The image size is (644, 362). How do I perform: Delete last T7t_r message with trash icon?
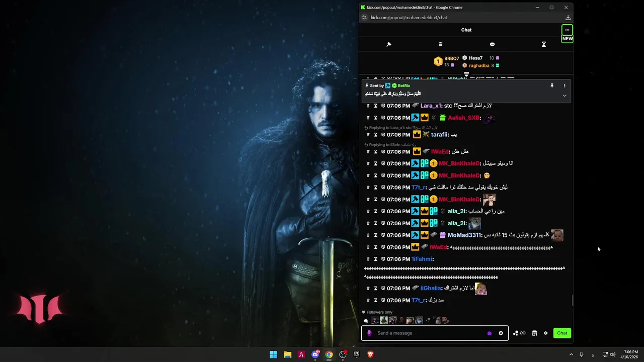pos(368,300)
